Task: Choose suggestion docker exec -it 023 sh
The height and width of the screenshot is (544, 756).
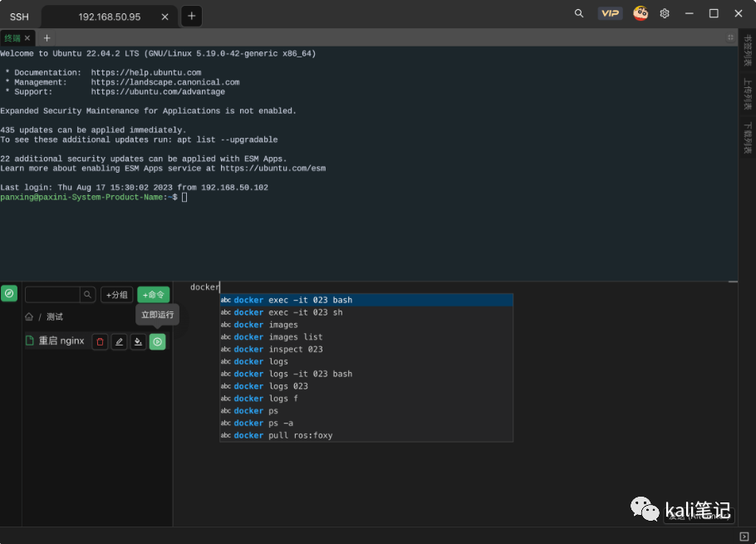Action: pos(366,312)
